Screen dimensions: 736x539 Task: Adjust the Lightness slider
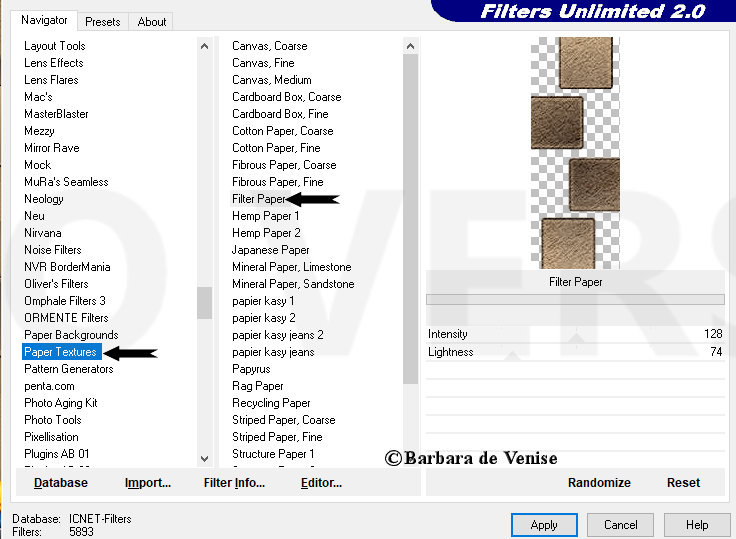coord(575,352)
